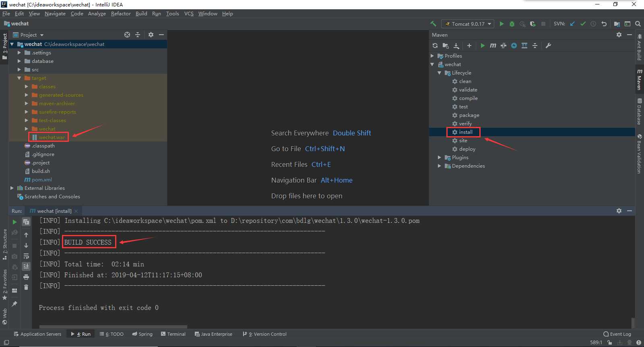644x347 pixels.
Task: Open the Refactor menu
Action: [121, 14]
